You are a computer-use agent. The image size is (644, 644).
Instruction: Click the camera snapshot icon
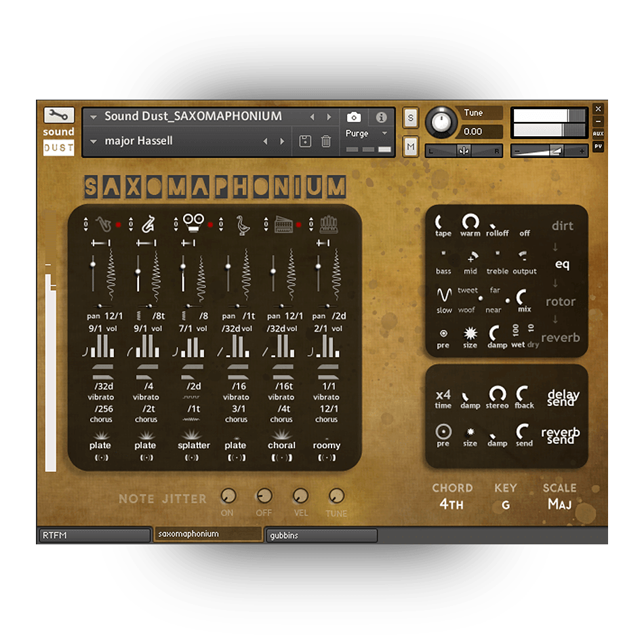click(x=354, y=117)
